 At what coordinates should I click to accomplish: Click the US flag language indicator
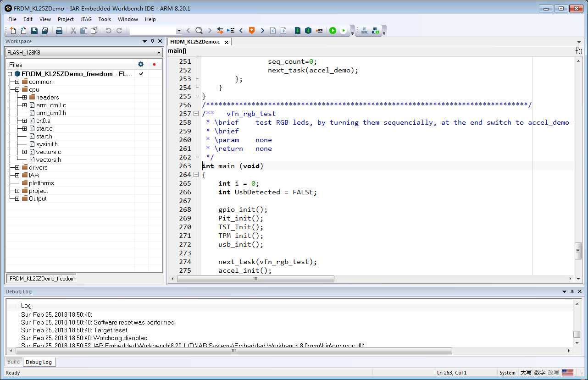567,373
